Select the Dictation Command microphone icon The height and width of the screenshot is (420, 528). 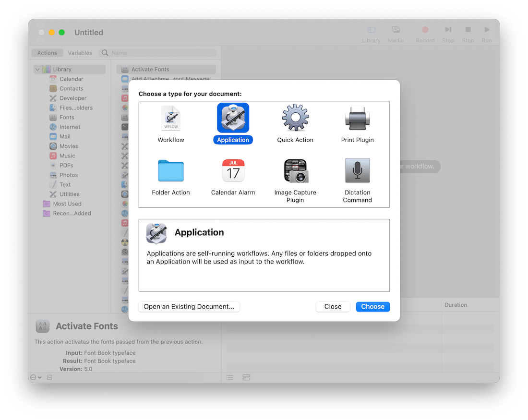[357, 171]
